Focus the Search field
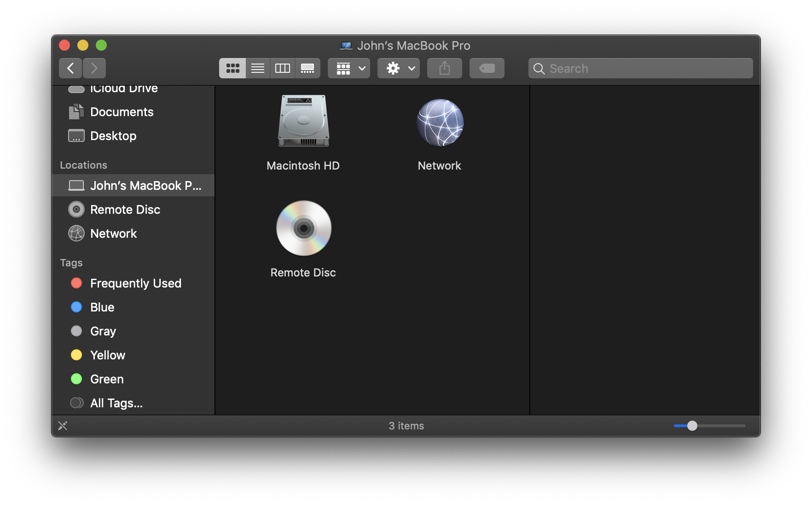Screen dimensions: 812x505 click(x=641, y=68)
